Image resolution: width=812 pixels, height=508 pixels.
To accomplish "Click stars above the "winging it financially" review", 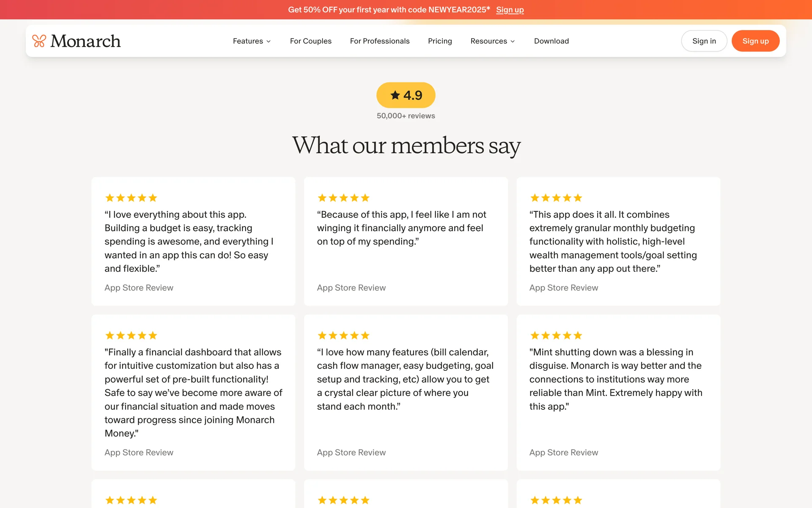I will point(343,198).
